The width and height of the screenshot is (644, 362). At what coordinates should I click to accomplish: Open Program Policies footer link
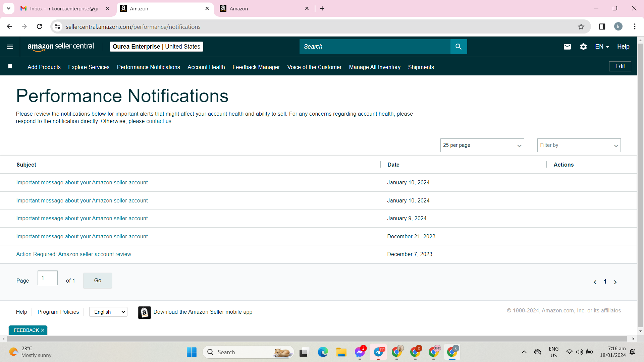point(58,312)
